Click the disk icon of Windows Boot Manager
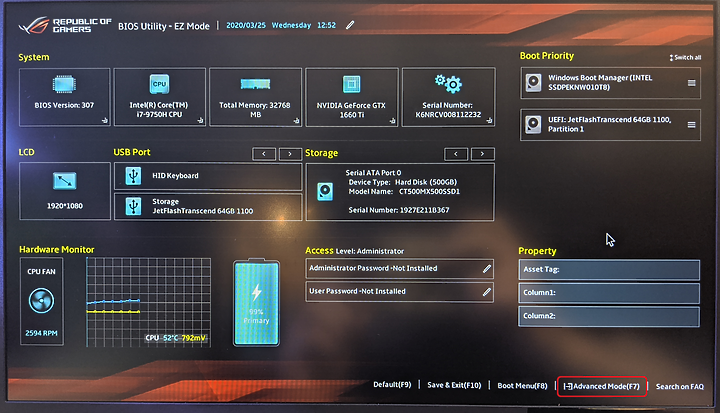The height and width of the screenshot is (413, 720). click(533, 83)
